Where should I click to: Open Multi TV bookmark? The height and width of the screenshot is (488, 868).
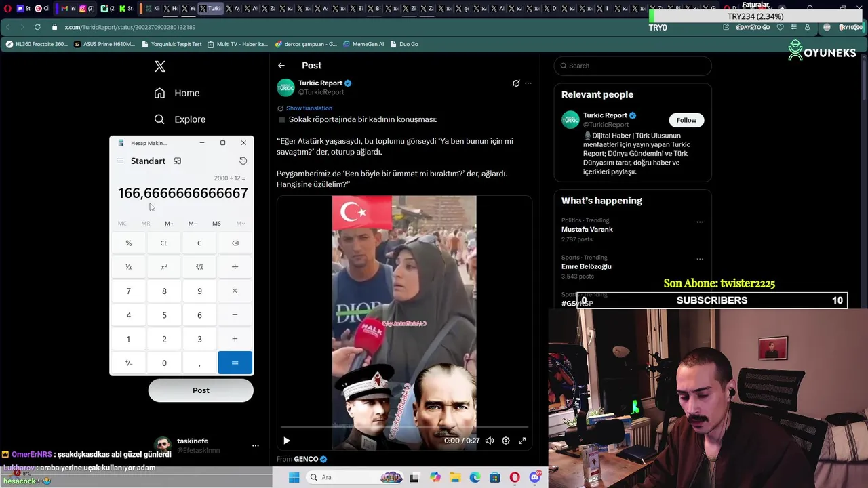pyautogui.click(x=238, y=44)
